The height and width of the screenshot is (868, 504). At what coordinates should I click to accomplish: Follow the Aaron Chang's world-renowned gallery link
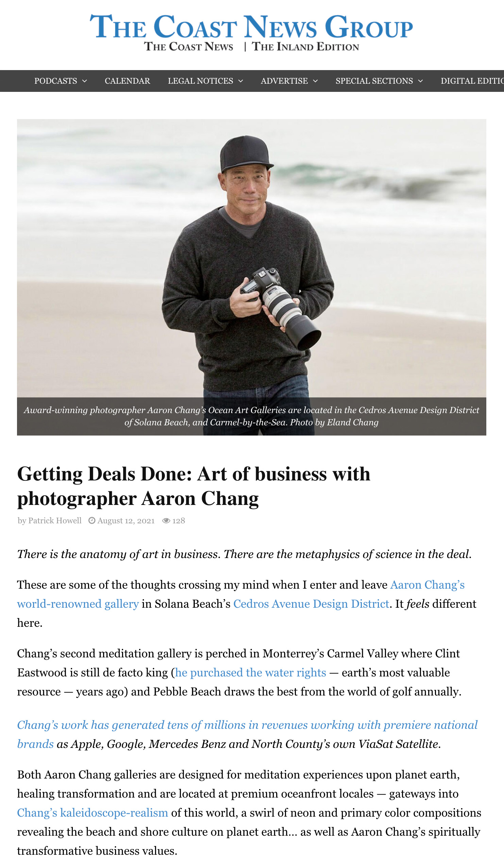(241, 594)
